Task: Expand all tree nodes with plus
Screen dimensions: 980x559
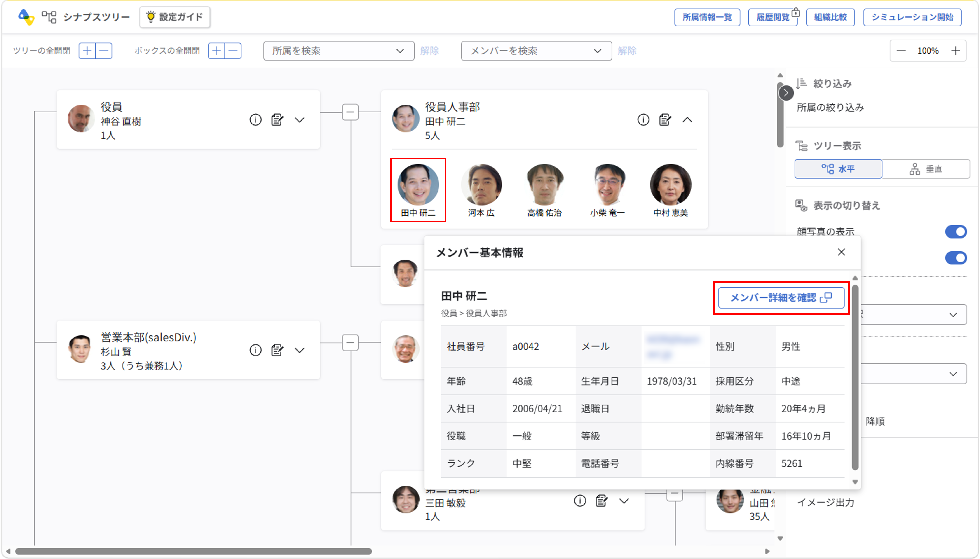Action: click(87, 51)
